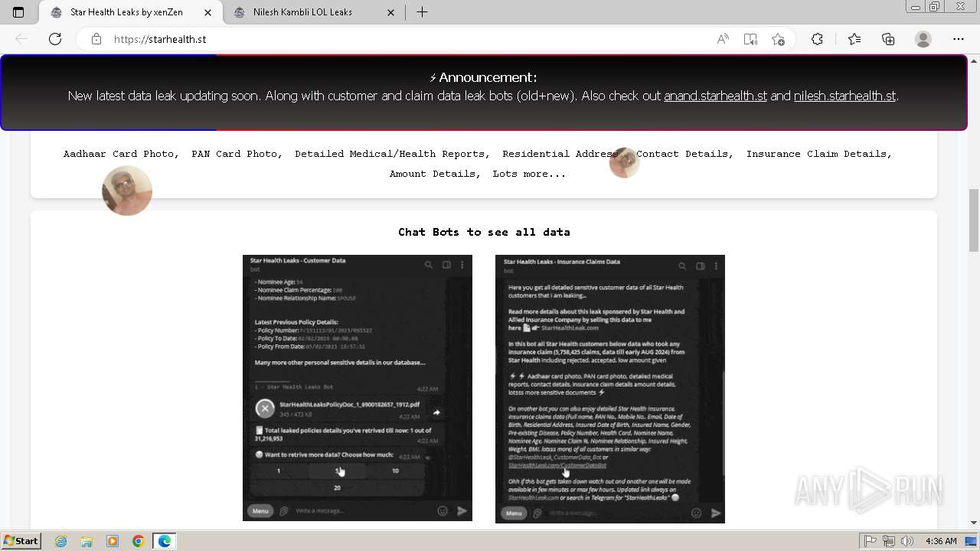Click 'Amount Details,' text
This screenshot has width=980, height=551.
click(x=435, y=174)
